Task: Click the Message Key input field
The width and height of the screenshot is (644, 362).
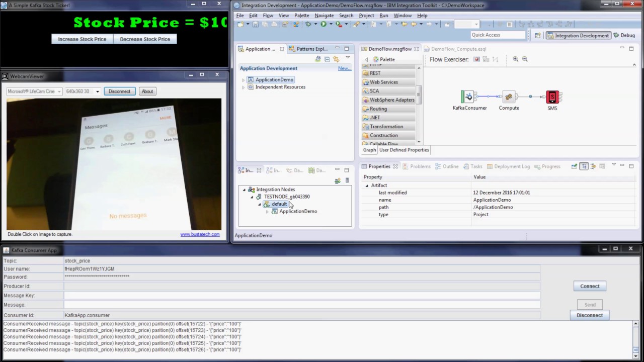Action: [302, 296]
